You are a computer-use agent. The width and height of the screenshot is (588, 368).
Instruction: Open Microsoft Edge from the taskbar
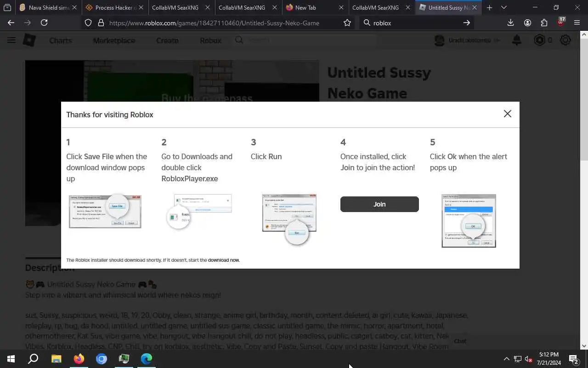click(x=147, y=359)
